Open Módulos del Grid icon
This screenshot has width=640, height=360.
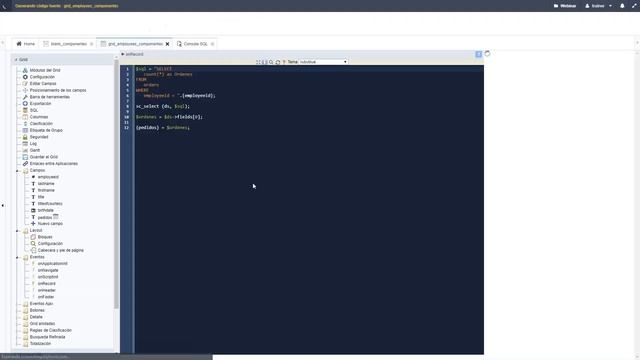25,70
